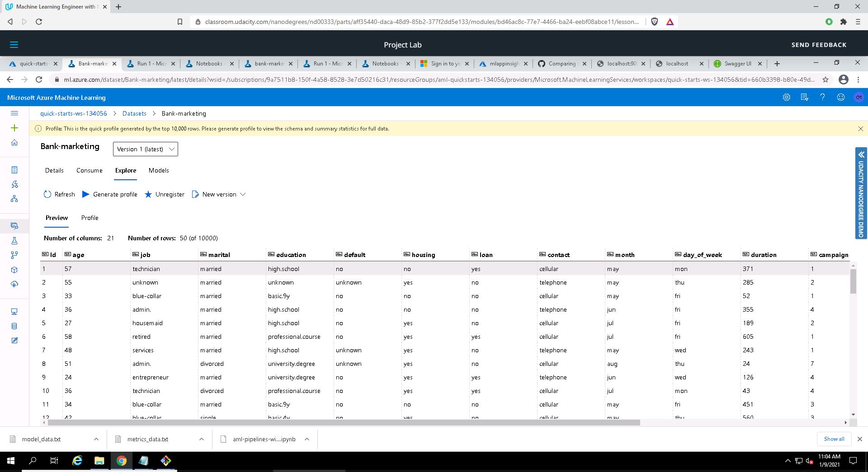The image size is (868, 472).
Task: Collapse the Udacity Nanodegree Demo side panel
Action: [861, 154]
